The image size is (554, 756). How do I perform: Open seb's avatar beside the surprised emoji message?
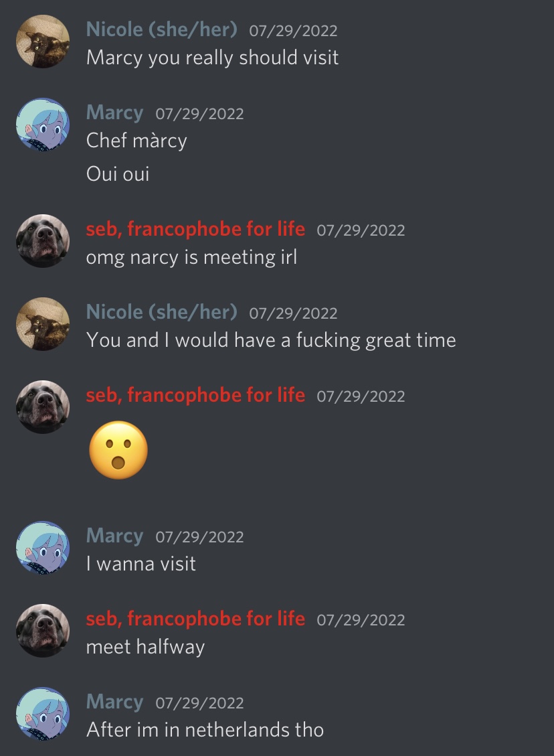(x=43, y=407)
